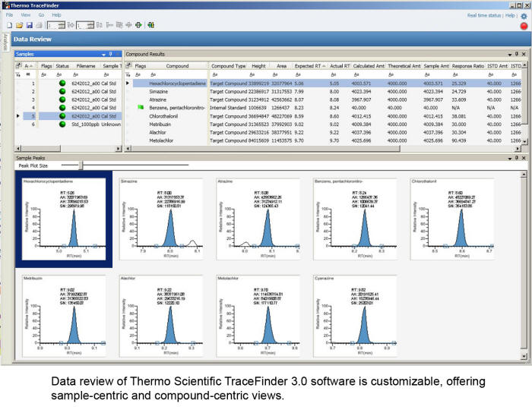The image size is (532, 413).
Task: Select the Metolachlor compound row
Action: coord(323,140)
